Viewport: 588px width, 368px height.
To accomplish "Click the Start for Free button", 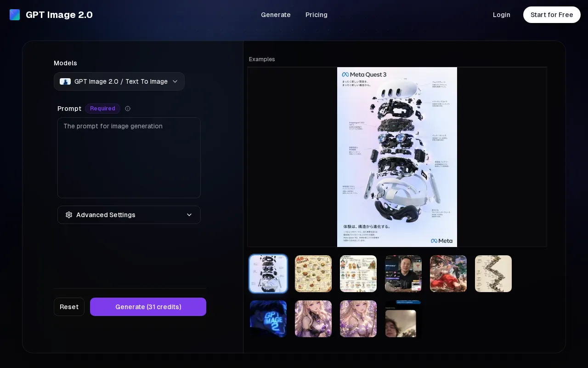I will tap(552, 15).
